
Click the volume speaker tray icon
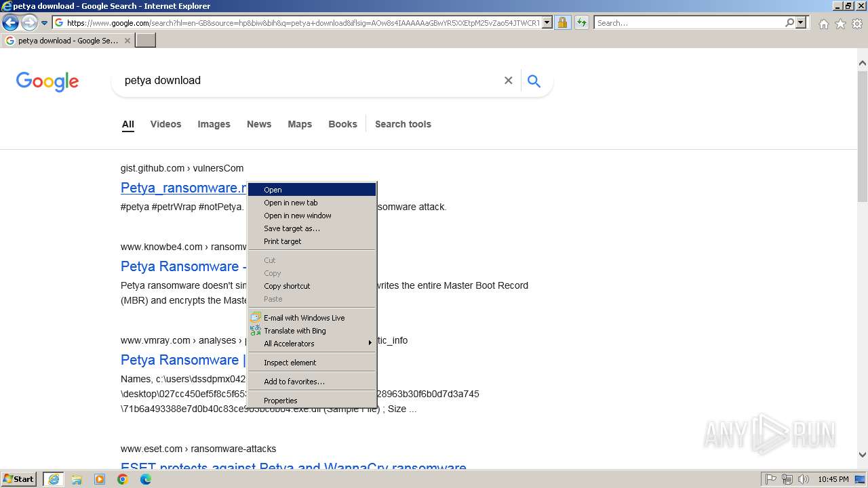coord(804,479)
